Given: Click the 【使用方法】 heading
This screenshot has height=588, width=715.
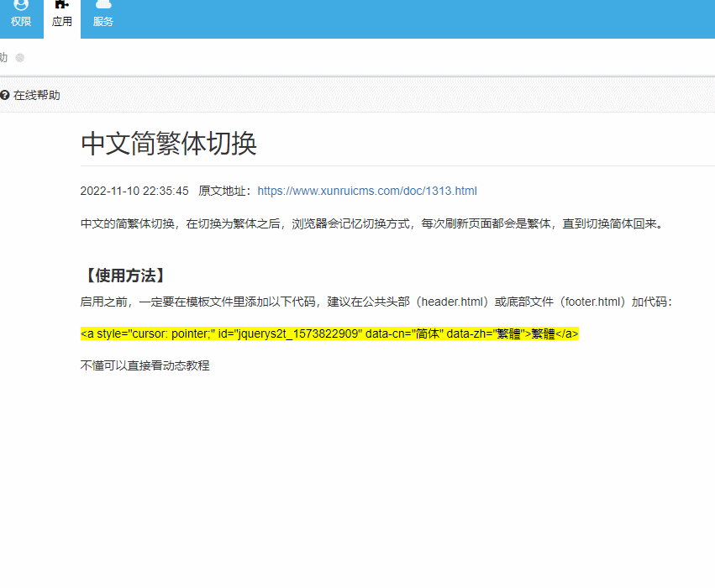Looking at the screenshot, I should pyautogui.click(x=125, y=276).
